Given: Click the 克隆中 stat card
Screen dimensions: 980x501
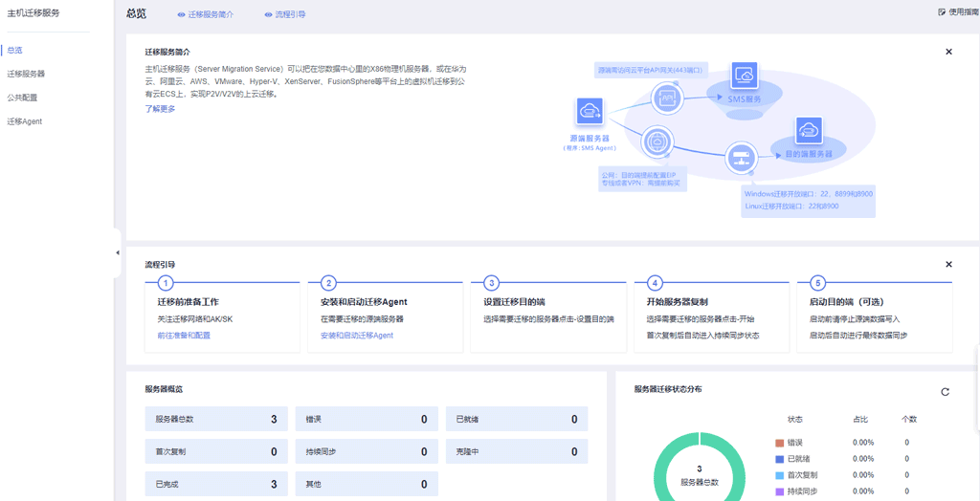Looking at the screenshot, I should pyautogui.click(x=516, y=451).
